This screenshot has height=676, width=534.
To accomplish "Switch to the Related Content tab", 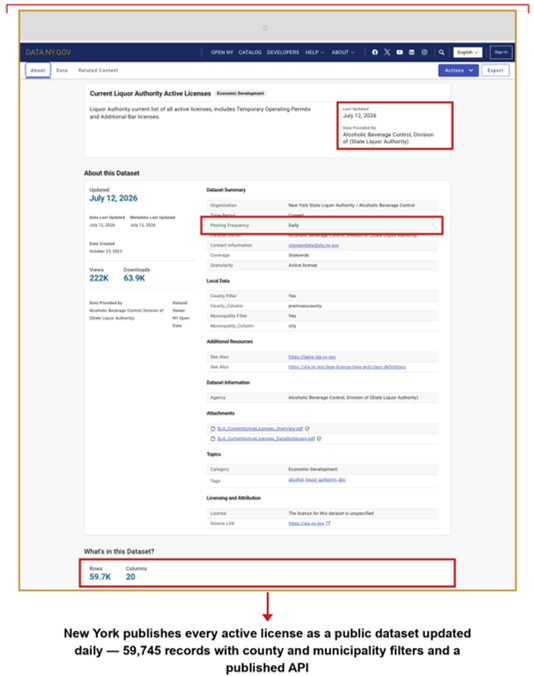I will [98, 70].
